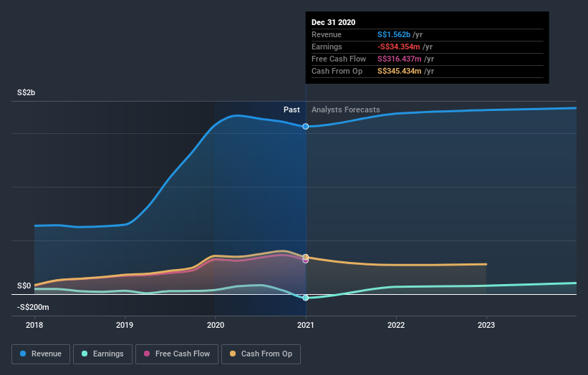The height and width of the screenshot is (375, 588).
Task: Click the S$316.437m free cash flow value
Action: (400, 59)
